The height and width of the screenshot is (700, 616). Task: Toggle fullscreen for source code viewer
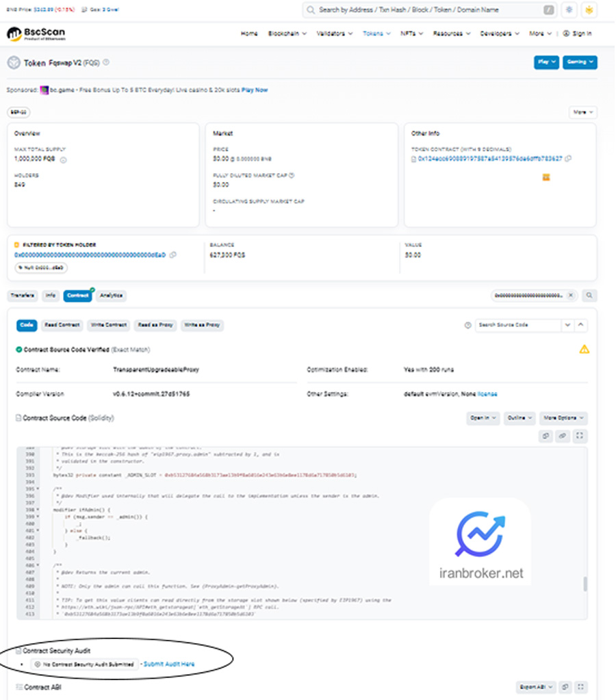pyautogui.click(x=580, y=436)
